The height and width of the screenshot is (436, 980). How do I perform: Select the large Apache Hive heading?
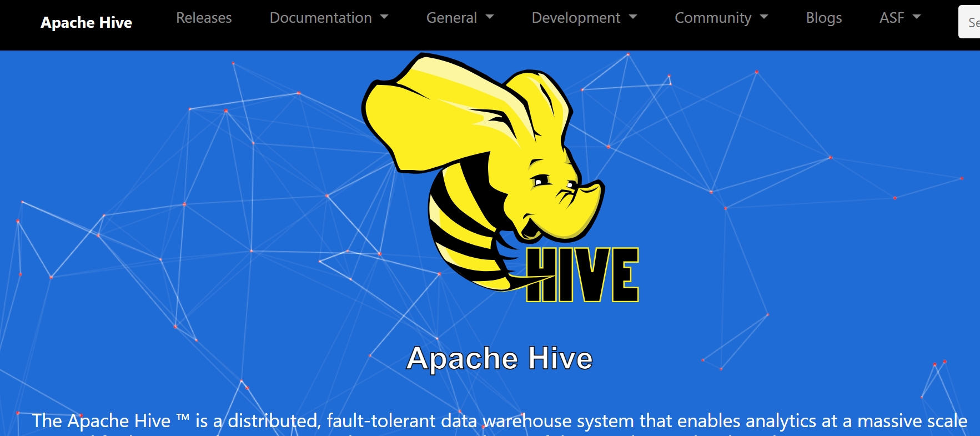500,358
